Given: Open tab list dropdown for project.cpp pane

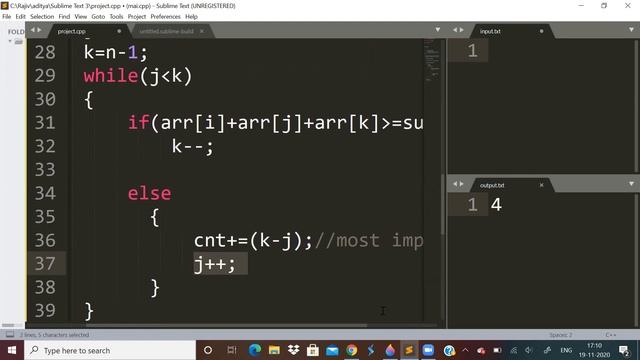Looking at the screenshot, I should coord(438,30).
